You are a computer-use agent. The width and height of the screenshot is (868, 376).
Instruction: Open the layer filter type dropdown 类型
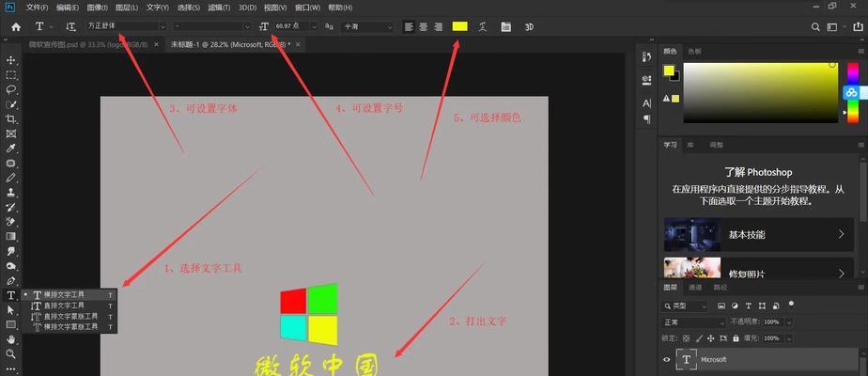[685, 305]
